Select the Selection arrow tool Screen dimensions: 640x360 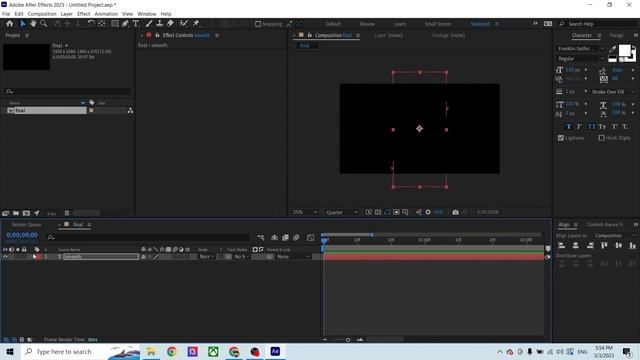(x=23, y=24)
